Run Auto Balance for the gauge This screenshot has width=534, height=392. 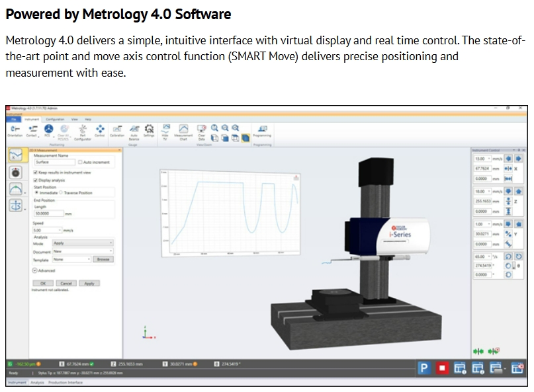[134, 132]
